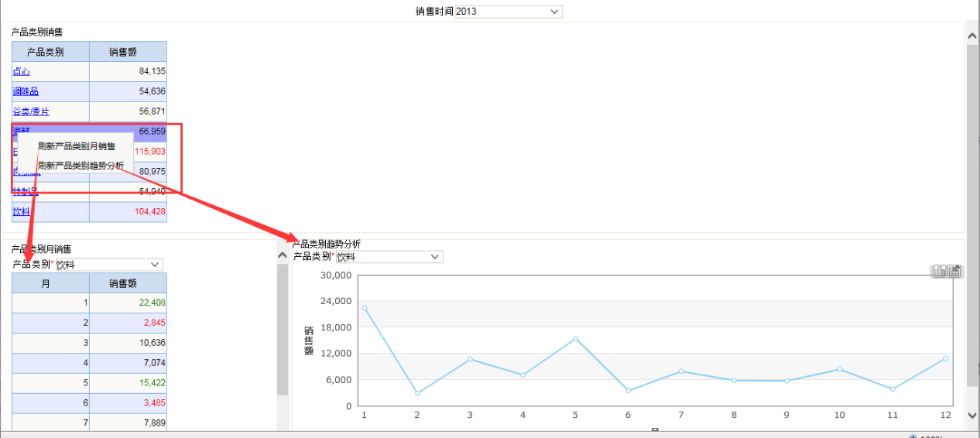The width and height of the screenshot is (980, 438).
Task: Click the month 2 data point on chart
Action: 417,393
